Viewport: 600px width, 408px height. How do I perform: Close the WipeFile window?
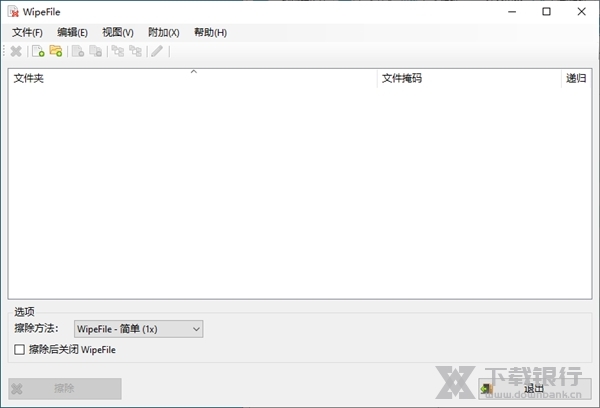pos(582,12)
